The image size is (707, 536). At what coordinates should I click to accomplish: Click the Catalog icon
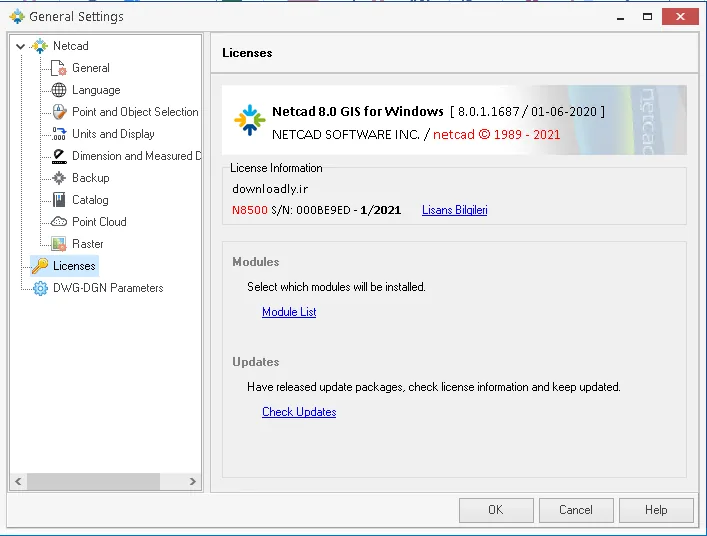click(x=59, y=200)
